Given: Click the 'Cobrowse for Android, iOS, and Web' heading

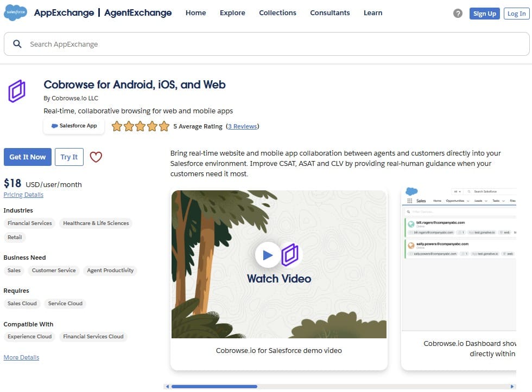Looking at the screenshot, I should coord(135,85).
